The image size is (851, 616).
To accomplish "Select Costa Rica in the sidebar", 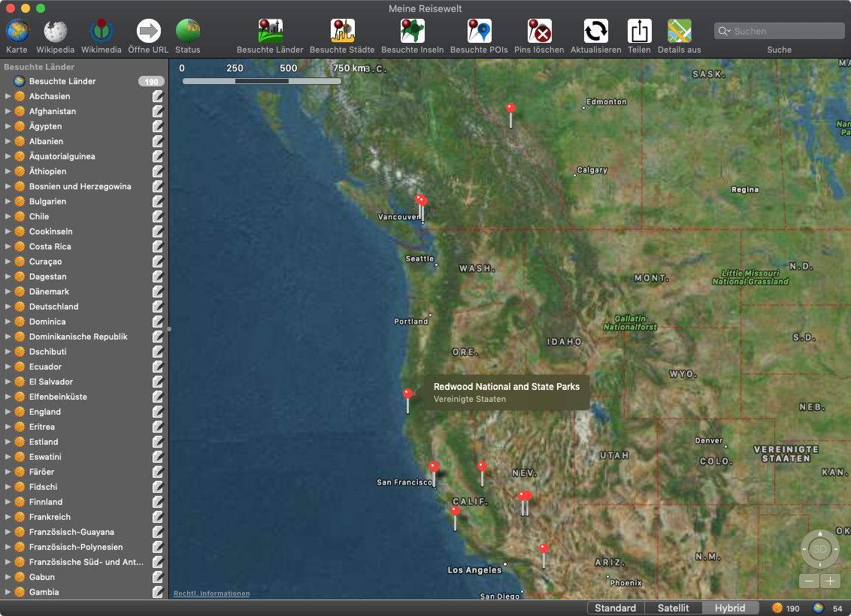I will click(x=50, y=246).
